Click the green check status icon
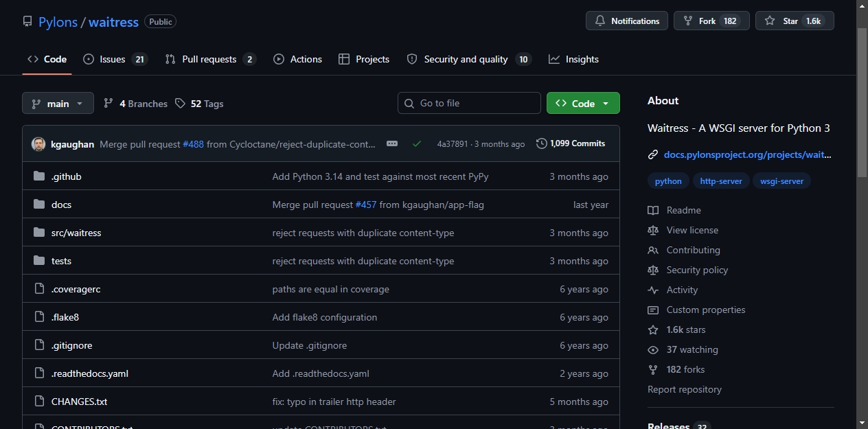 (417, 144)
